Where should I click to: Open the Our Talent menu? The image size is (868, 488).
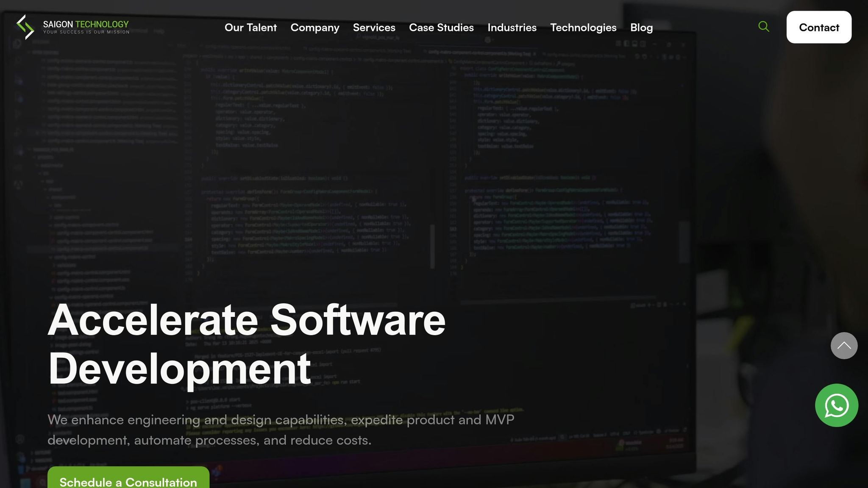click(x=250, y=28)
